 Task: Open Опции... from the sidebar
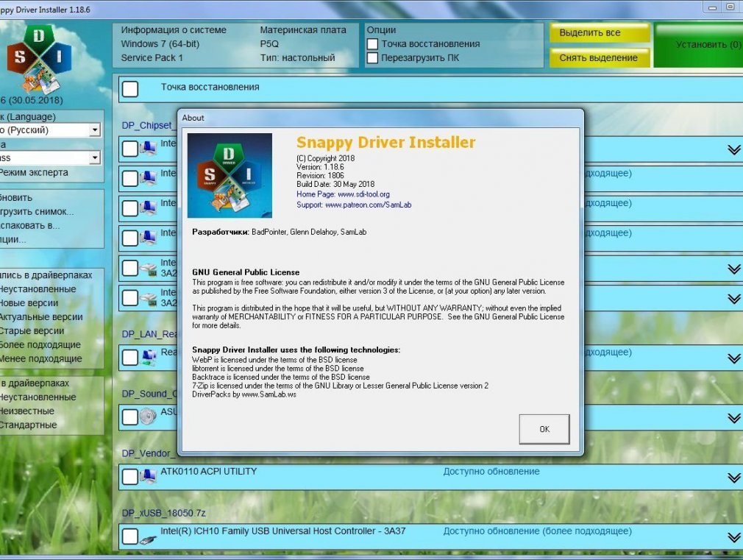[13, 239]
